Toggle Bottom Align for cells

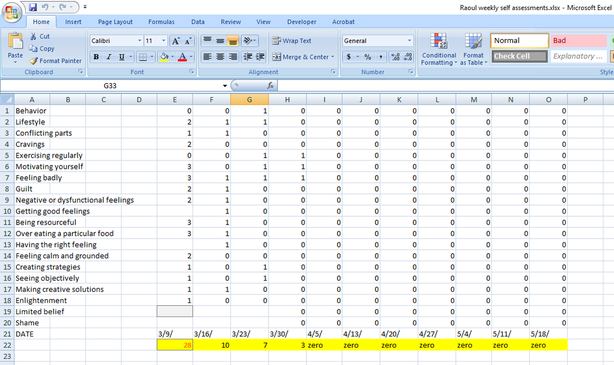(x=233, y=40)
